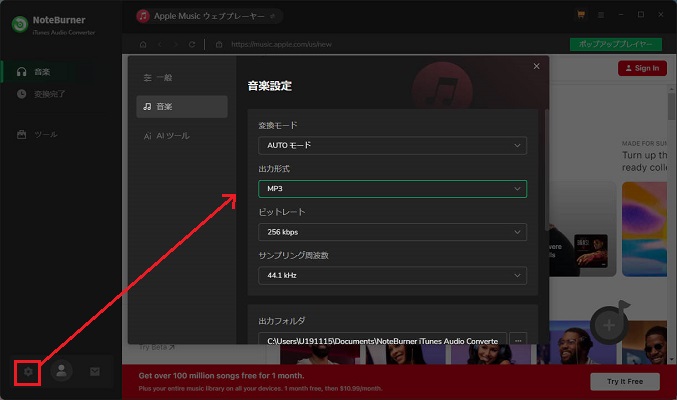Expand 出力形式 dropdown showing MP3
Viewport: 677px width, 400px height.
[392, 189]
